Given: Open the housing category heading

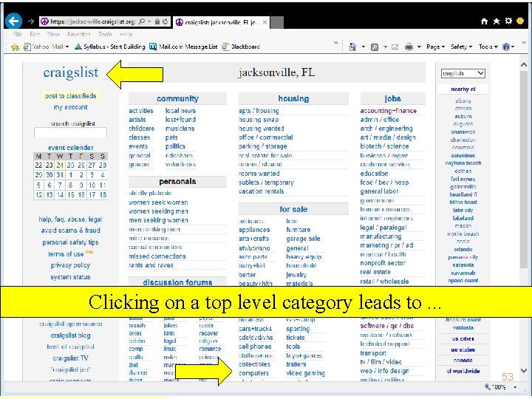Looking at the screenshot, I should (293, 99).
